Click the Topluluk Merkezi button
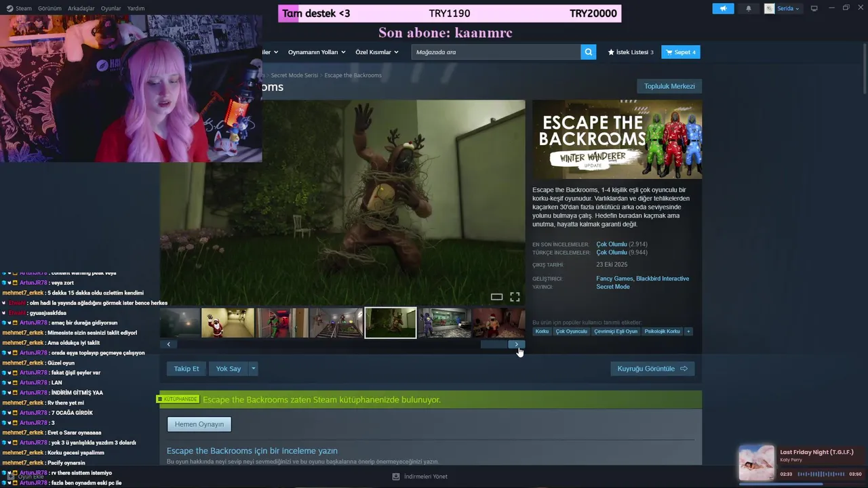The height and width of the screenshot is (488, 868). (x=669, y=86)
